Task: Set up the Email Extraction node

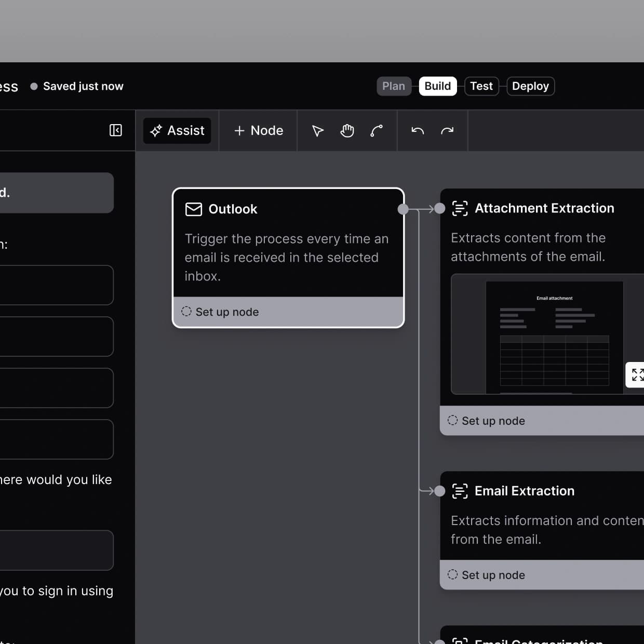Action: click(x=542, y=575)
